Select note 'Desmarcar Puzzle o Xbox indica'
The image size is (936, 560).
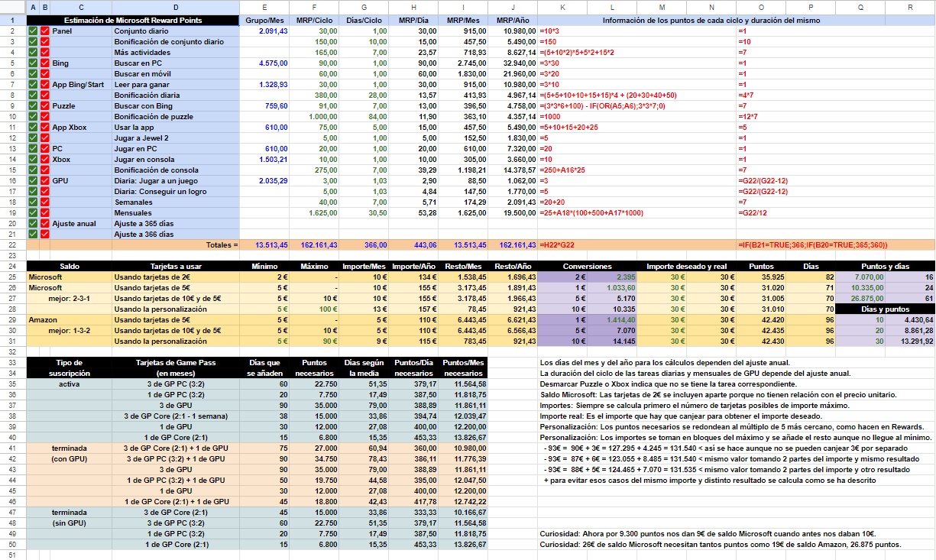[x=668, y=384]
